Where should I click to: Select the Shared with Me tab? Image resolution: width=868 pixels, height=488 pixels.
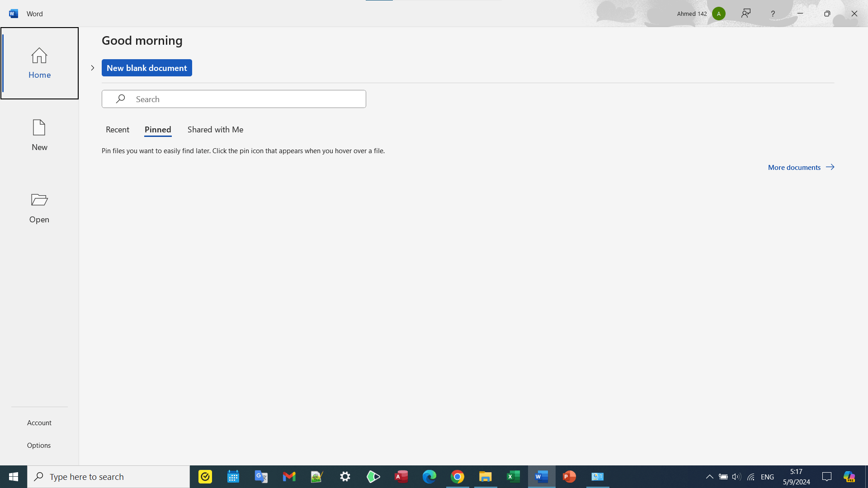(215, 130)
